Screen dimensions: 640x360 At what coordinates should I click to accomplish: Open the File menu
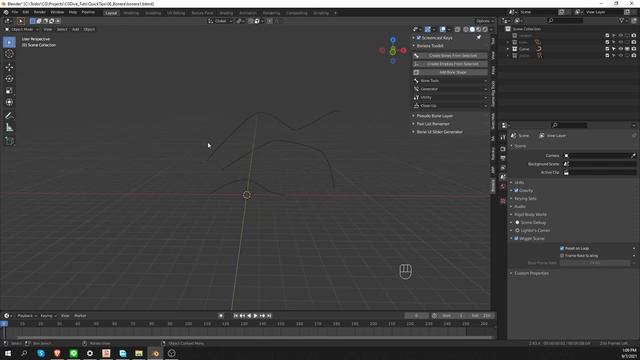pyautogui.click(x=15, y=12)
